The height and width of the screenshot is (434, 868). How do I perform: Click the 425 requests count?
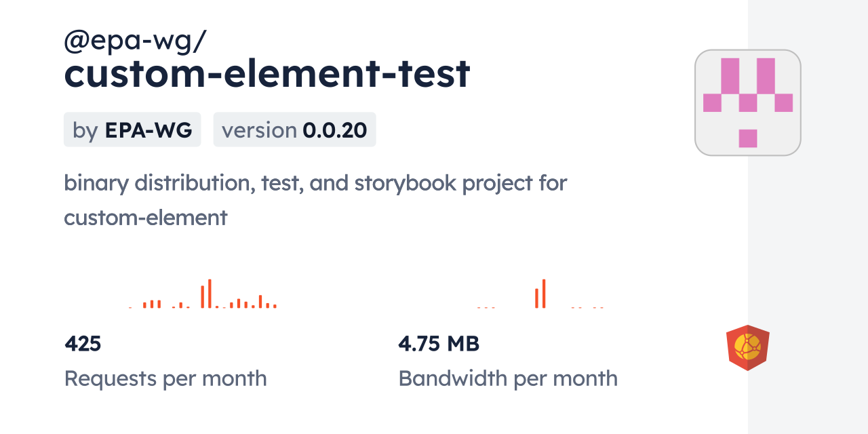coord(83,344)
